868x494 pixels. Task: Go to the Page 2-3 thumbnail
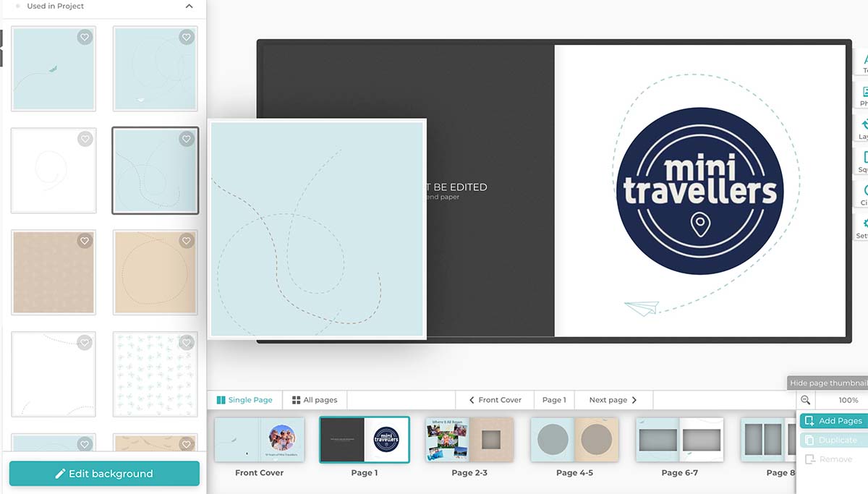(x=469, y=439)
